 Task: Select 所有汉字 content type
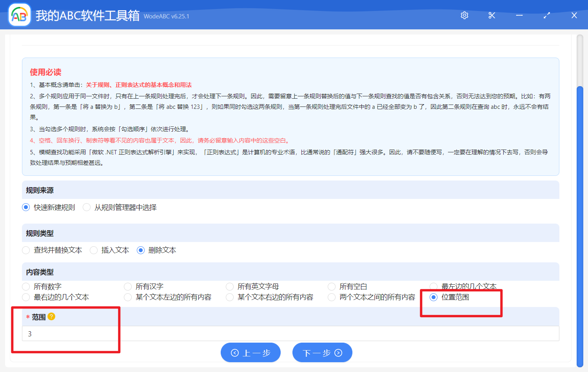point(128,286)
